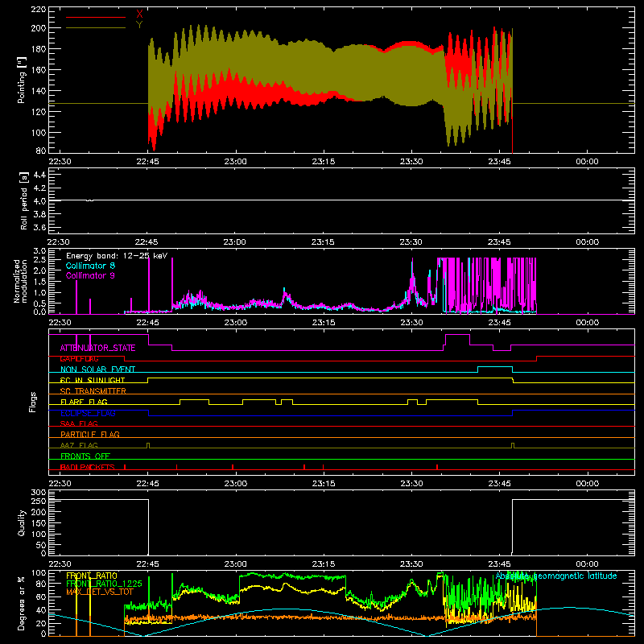Click the olive Y legend letter

tap(139, 25)
